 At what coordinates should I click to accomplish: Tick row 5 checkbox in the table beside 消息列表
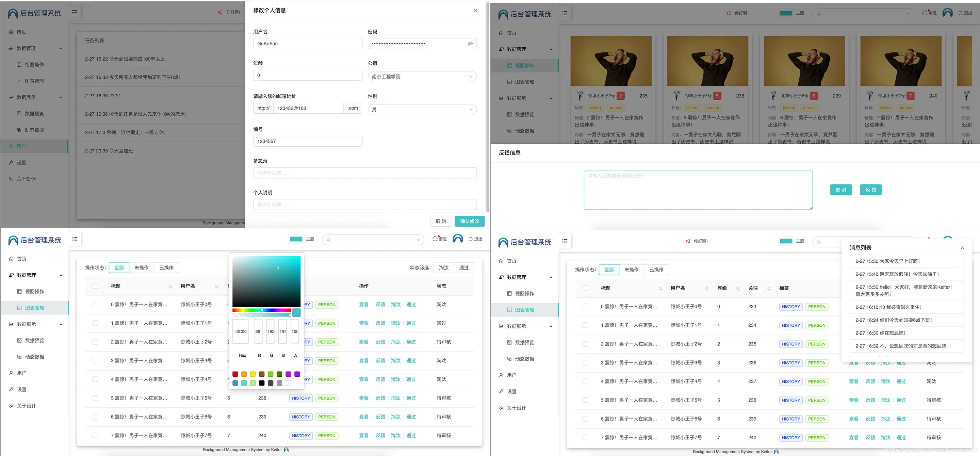coord(585,400)
